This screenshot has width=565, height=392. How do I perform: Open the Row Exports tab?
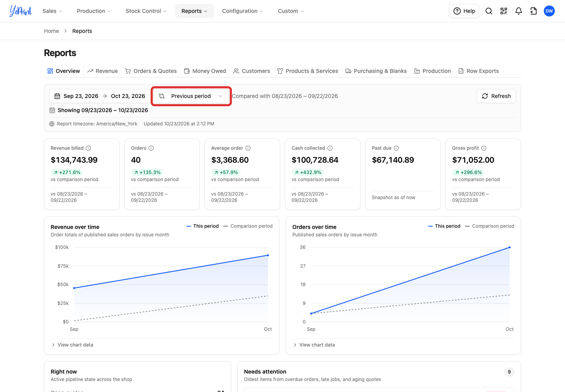click(x=478, y=71)
